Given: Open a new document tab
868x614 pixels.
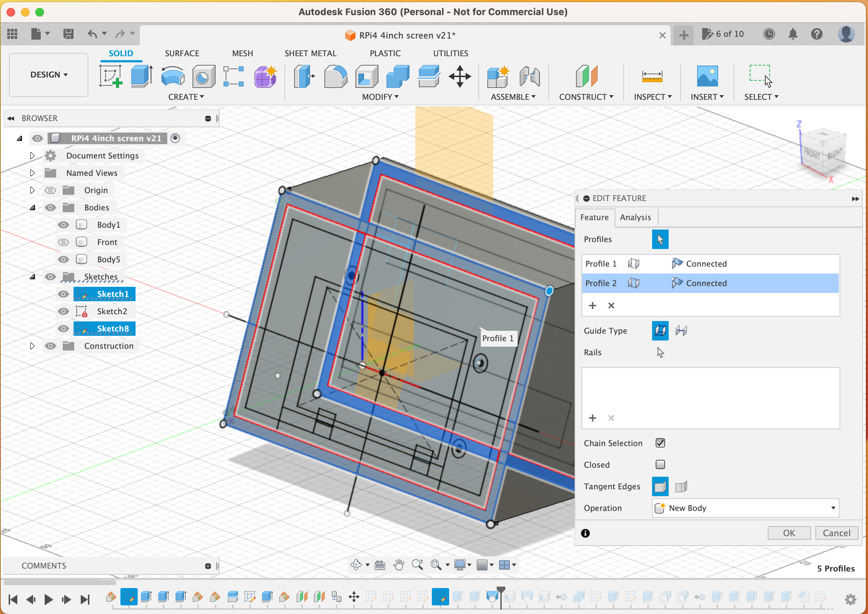Looking at the screenshot, I should click(683, 35).
